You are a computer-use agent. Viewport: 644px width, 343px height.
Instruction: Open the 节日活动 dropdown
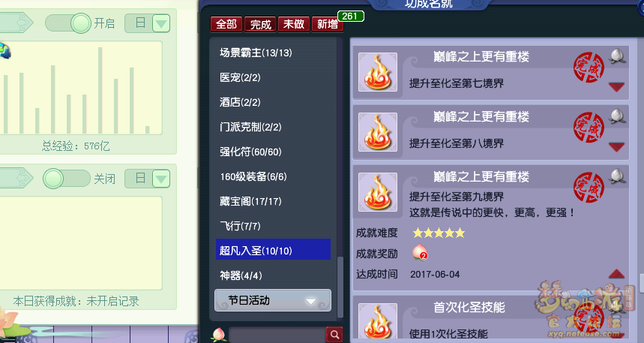coord(273,300)
